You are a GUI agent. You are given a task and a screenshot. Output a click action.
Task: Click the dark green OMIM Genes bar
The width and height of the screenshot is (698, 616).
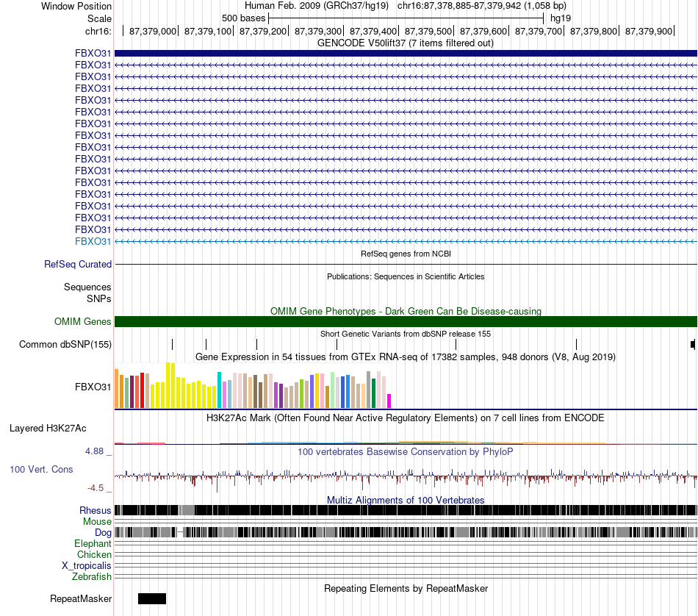[406, 321]
